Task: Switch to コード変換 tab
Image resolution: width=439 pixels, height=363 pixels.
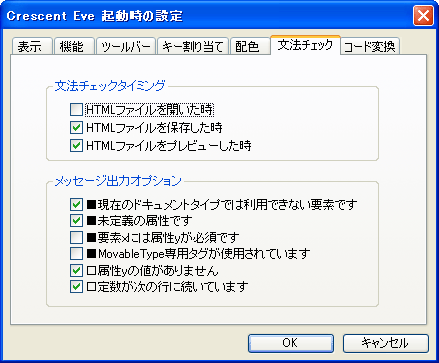Action: tap(369, 46)
